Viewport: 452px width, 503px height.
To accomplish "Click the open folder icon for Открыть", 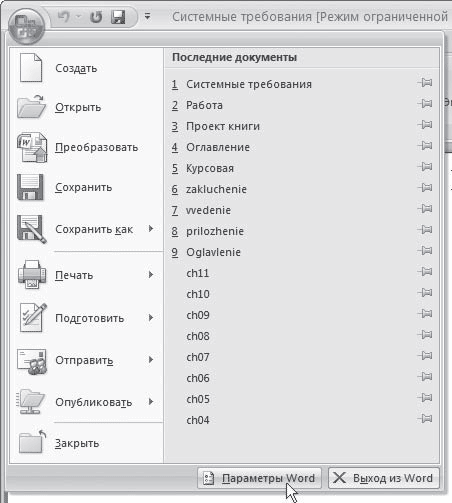I will (x=31, y=106).
